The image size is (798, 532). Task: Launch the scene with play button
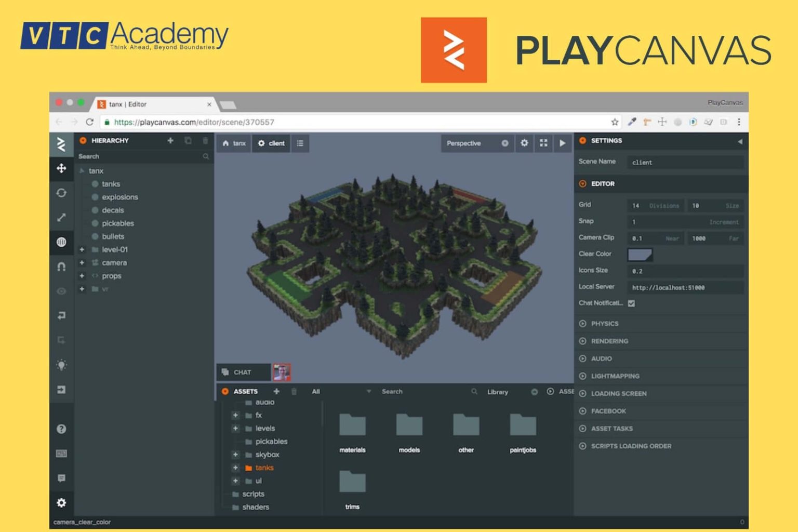[562, 143]
